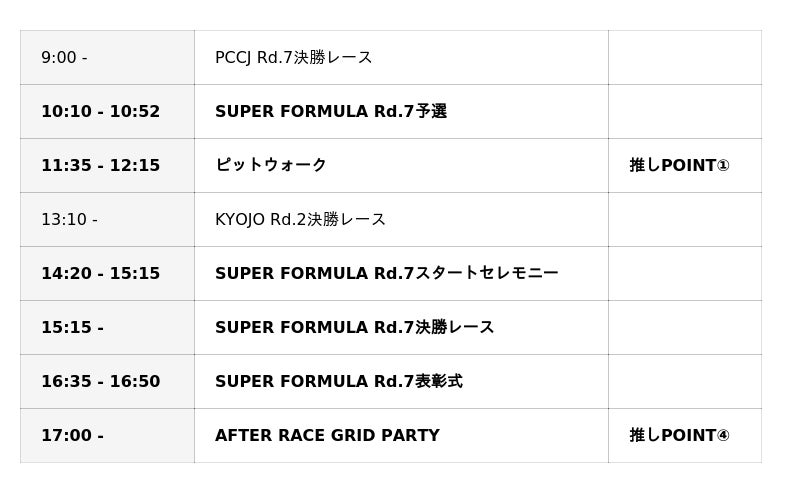
Task: Select KYOJO Rd.2決勝レース event
Action: point(300,220)
